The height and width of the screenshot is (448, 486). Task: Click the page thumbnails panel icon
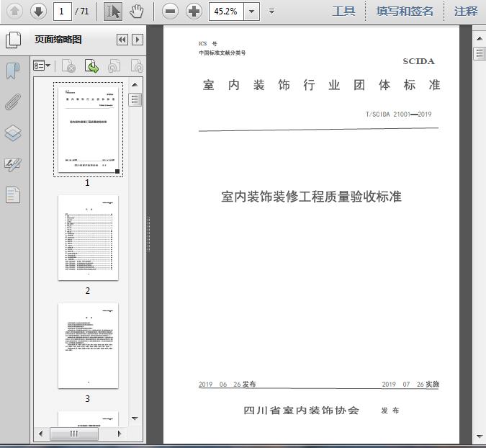point(14,40)
